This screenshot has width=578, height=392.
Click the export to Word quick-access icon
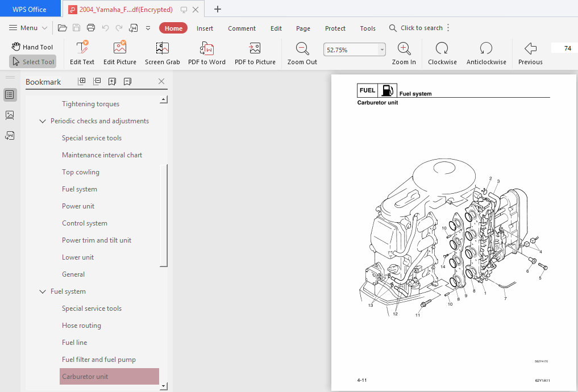(x=133, y=28)
